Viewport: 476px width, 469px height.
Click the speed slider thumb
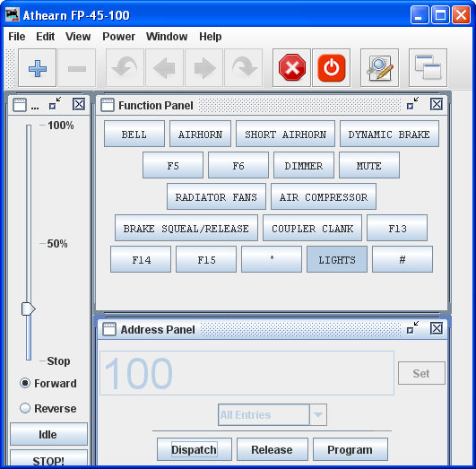tap(28, 308)
